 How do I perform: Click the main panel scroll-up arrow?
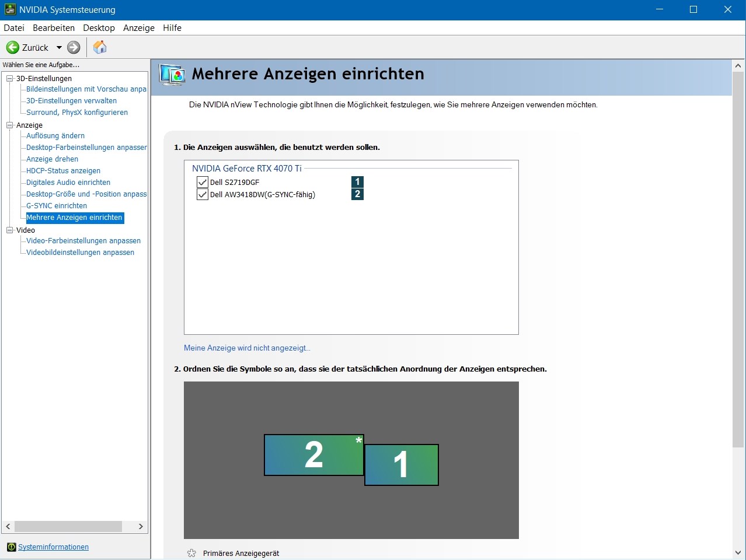738,66
